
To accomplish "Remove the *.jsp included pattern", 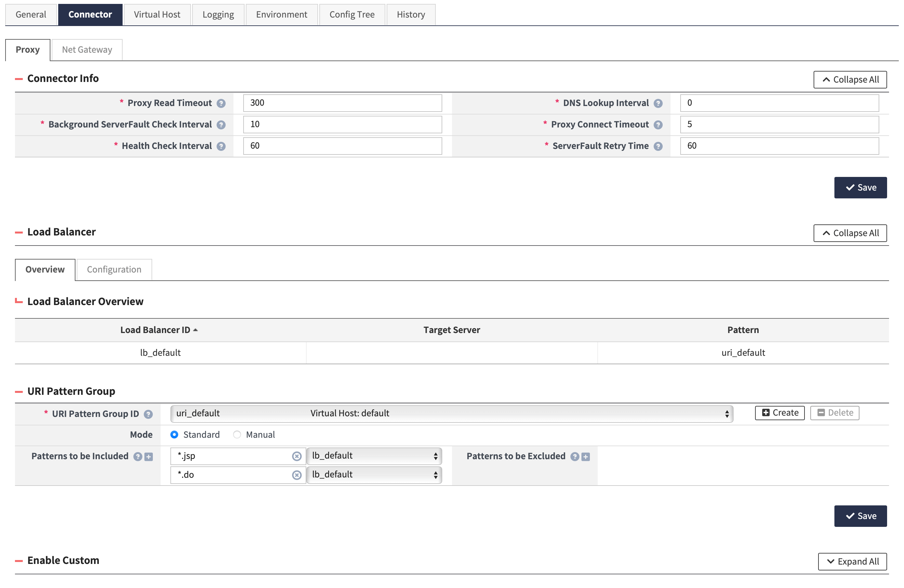I will point(297,457).
